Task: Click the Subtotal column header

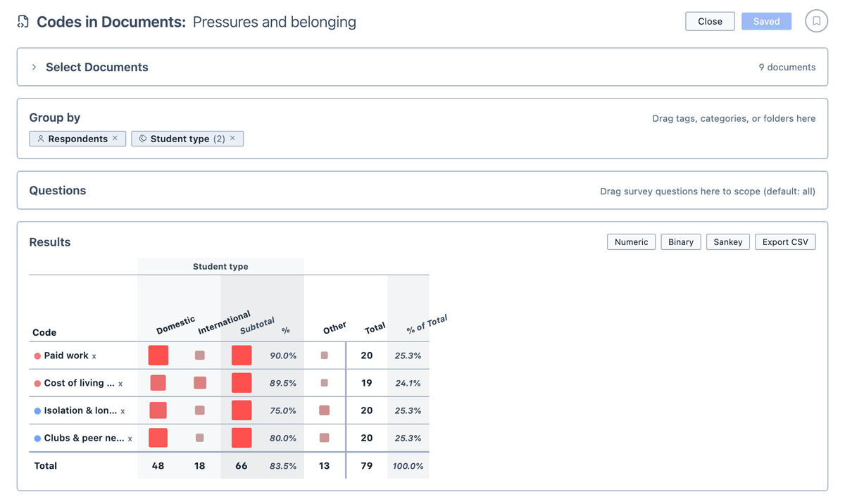Action: [257, 326]
